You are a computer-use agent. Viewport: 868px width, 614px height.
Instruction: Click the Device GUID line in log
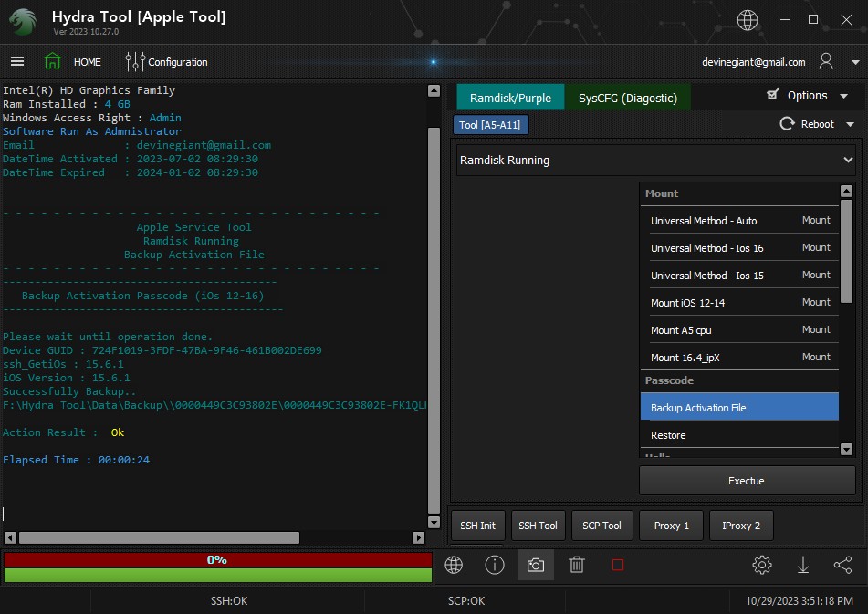point(162,350)
